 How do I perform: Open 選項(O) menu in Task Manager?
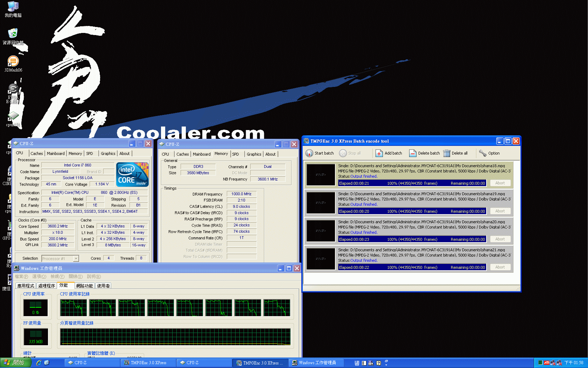39,277
